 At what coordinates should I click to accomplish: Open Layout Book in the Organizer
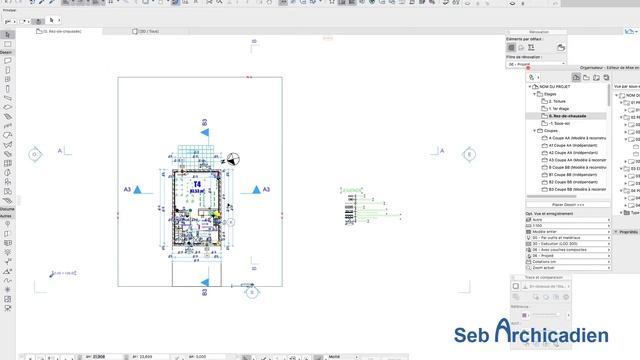(x=596, y=77)
